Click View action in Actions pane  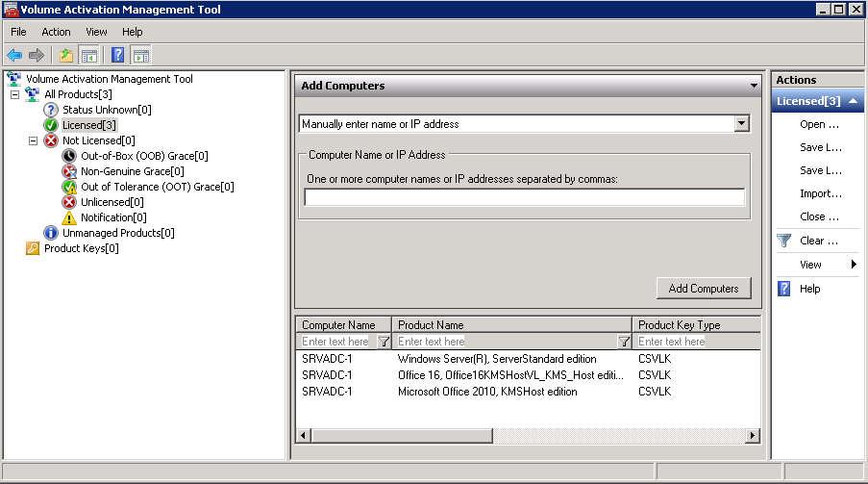810,265
